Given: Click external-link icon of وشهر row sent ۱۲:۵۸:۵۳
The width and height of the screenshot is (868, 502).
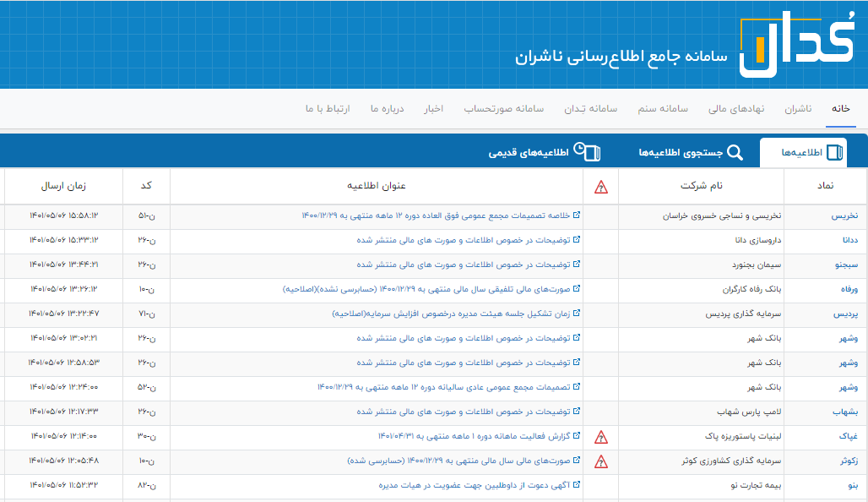Looking at the screenshot, I should point(576,363).
